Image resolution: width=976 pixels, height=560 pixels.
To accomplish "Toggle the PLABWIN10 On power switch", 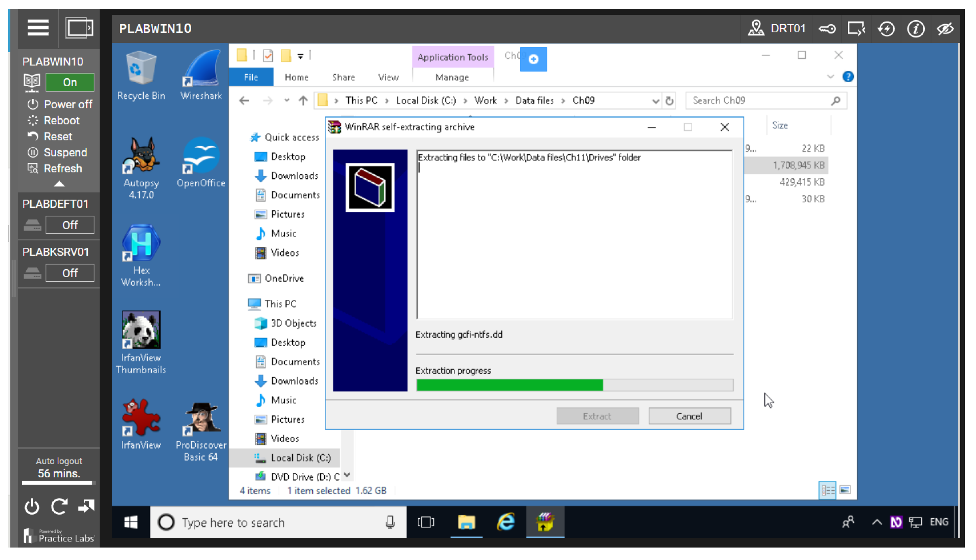I will tap(69, 82).
